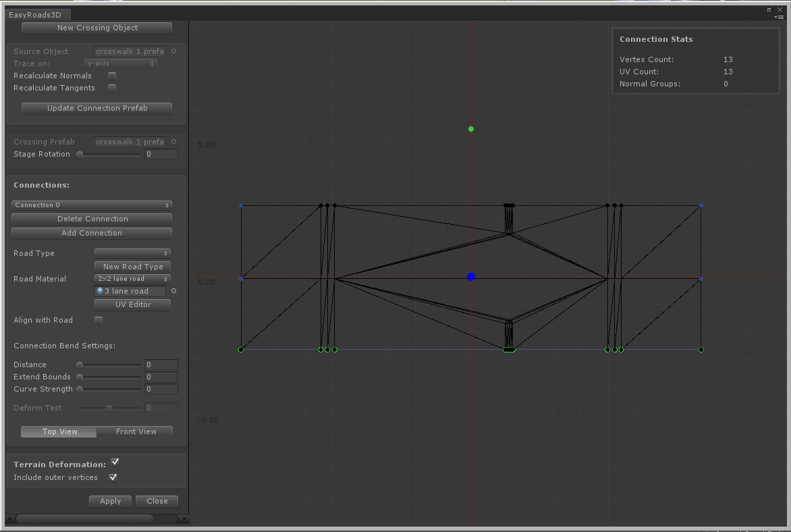Click Delete Connection button

tap(92, 219)
